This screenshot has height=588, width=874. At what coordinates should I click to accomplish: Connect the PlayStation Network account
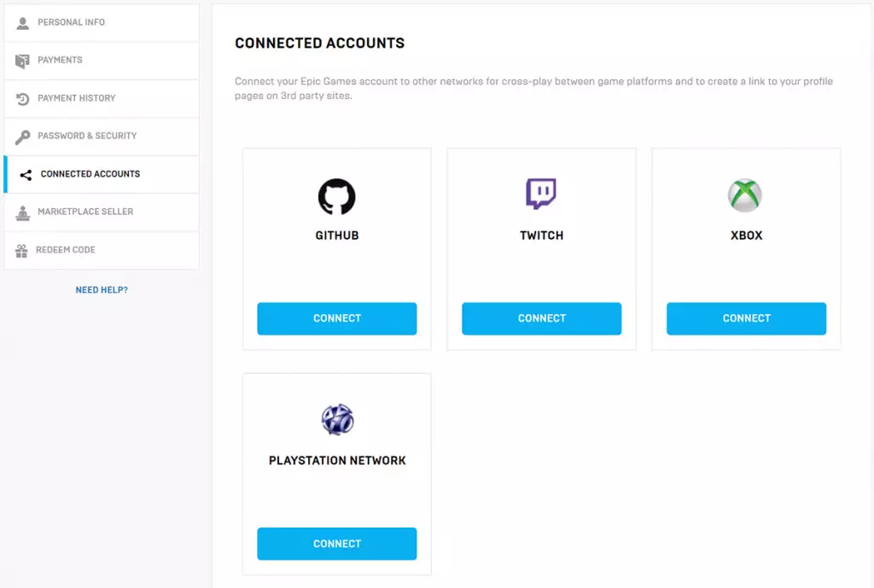pyautogui.click(x=336, y=544)
